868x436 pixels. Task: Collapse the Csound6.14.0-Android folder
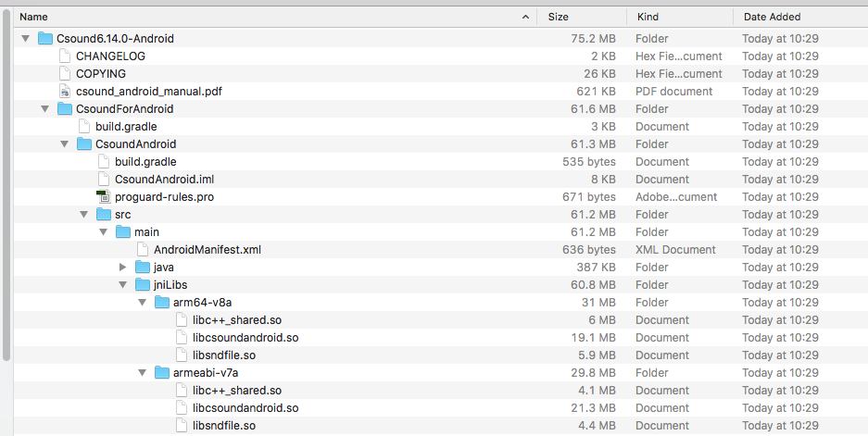click(x=25, y=39)
